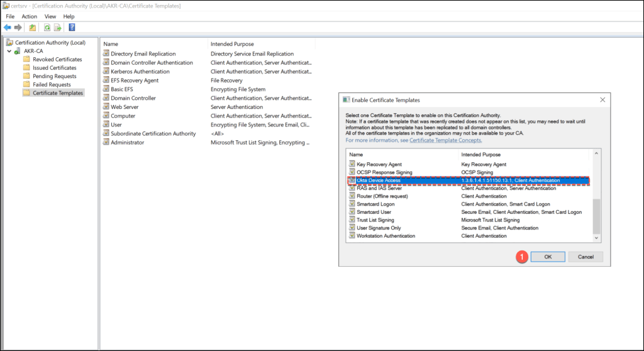Click the Export List toolbar icon
The image size is (644, 351).
pyautogui.click(x=58, y=27)
